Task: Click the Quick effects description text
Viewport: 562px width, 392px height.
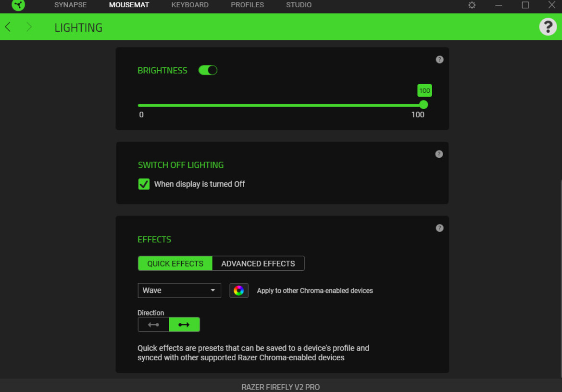Action: [x=253, y=353]
